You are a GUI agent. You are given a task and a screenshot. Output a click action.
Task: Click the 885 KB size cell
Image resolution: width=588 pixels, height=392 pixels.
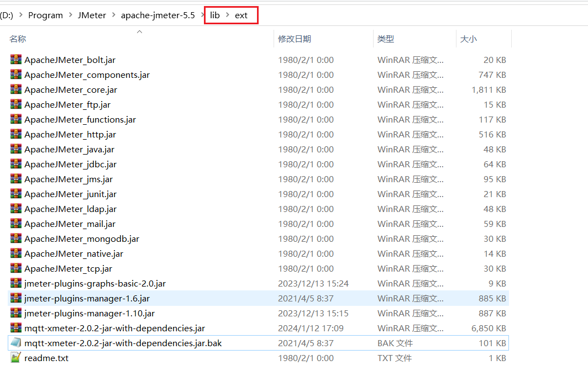pos(492,299)
